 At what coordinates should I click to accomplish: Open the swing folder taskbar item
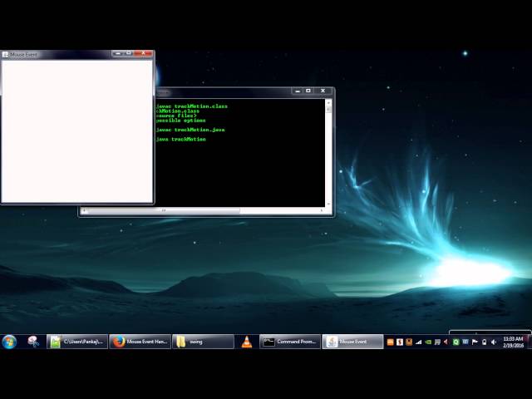click(203, 342)
